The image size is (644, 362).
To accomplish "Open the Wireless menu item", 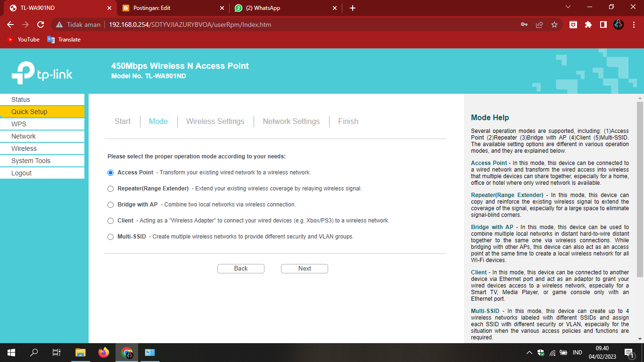I will pyautogui.click(x=42, y=148).
